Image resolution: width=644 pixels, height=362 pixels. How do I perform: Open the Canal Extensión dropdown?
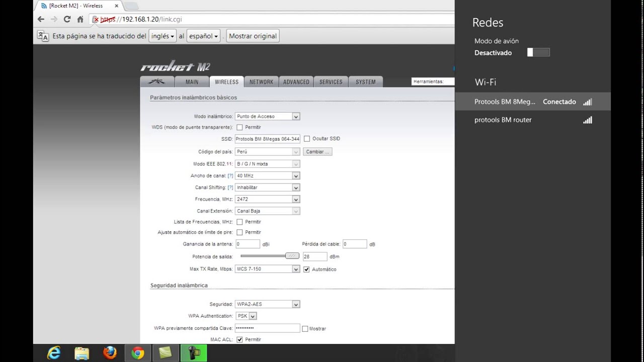268,211
